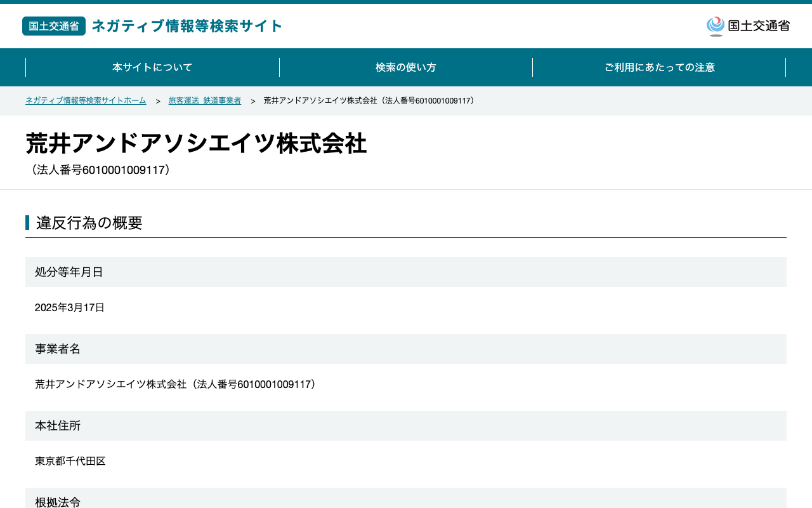Viewport: 812px width, 508px height.
Task: Click the address 東京都千代田区
Action: coord(70,462)
